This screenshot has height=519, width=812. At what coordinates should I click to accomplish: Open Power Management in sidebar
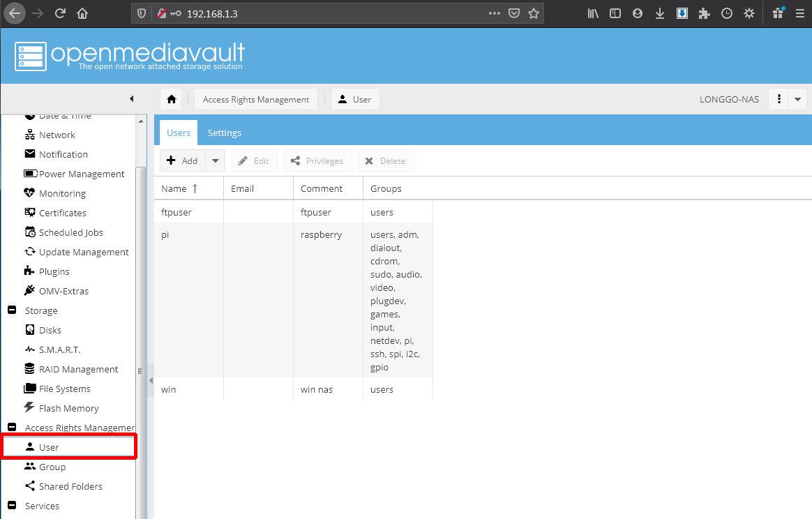[x=82, y=174]
